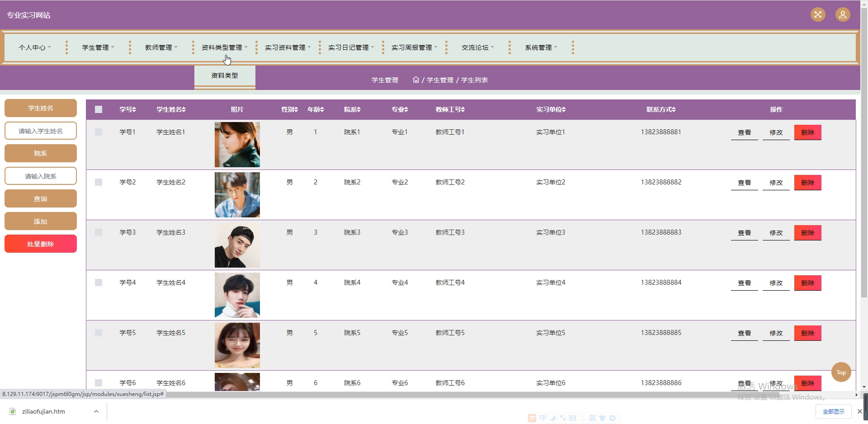Image resolution: width=868 pixels, height=424 pixels.
Task: Edit 学号5 record via 修改
Action: coord(776,333)
